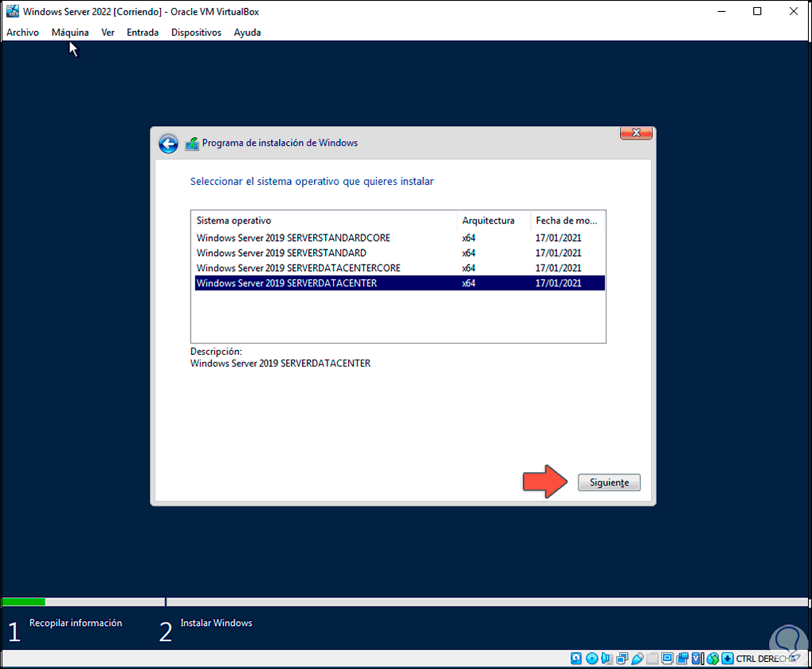Open the Máquina menu

coord(70,32)
